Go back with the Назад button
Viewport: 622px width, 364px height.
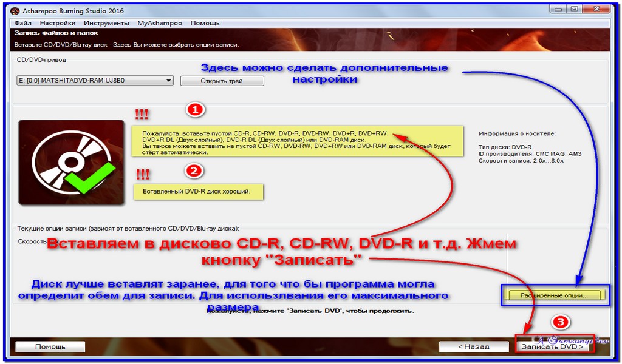click(x=474, y=346)
